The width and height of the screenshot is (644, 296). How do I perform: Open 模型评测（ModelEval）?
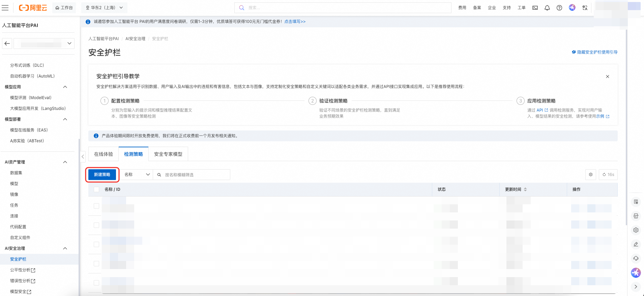31,98
